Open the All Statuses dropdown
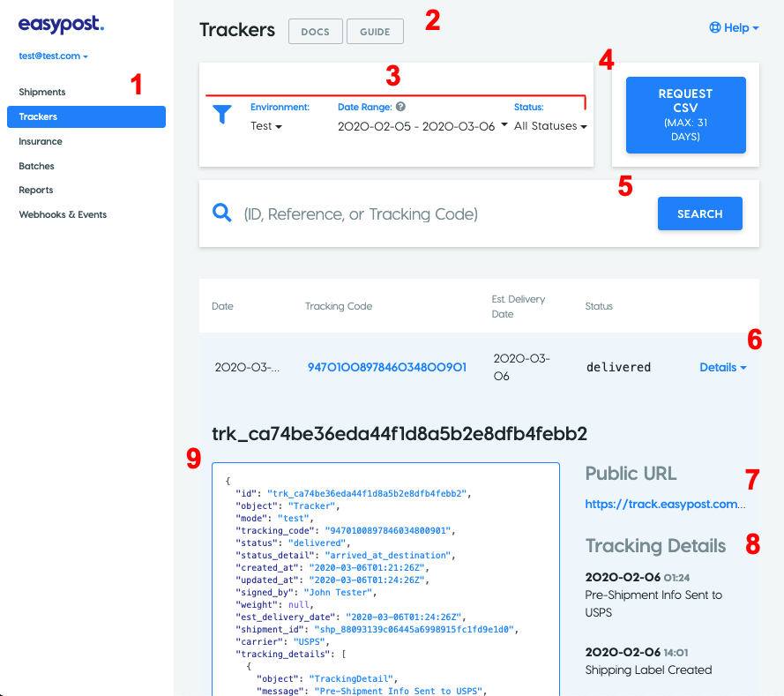The width and height of the screenshot is (784, 696). [x=550, y=126]
